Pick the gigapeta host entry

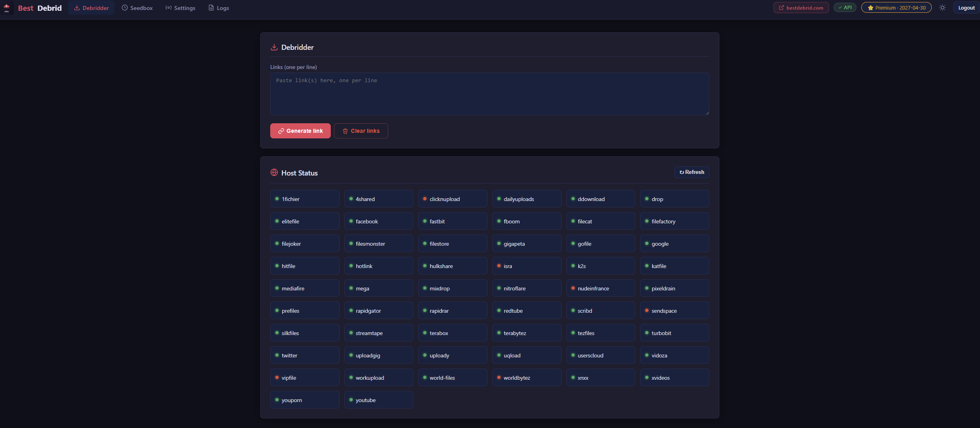tap(526, 243)
